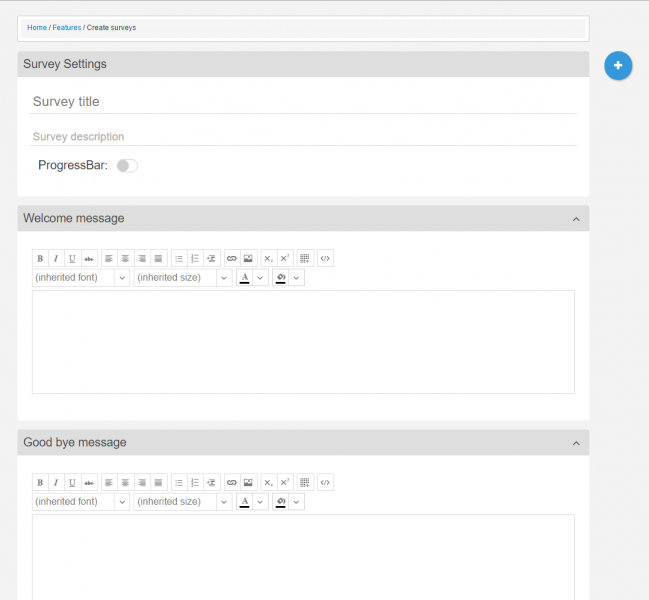View HTML source in Welcome message editor

coord(325,259)
